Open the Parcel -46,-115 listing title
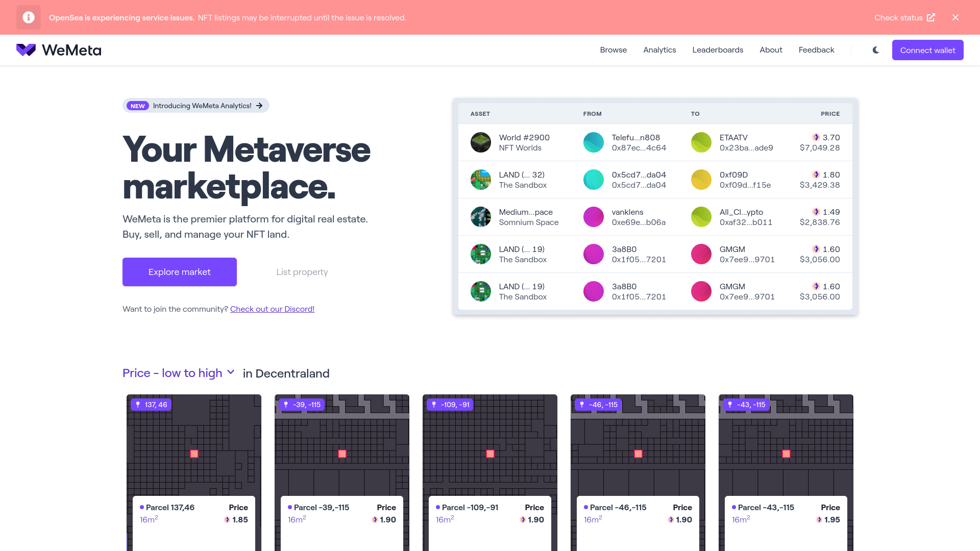980x551 pixels. point(618,507)
